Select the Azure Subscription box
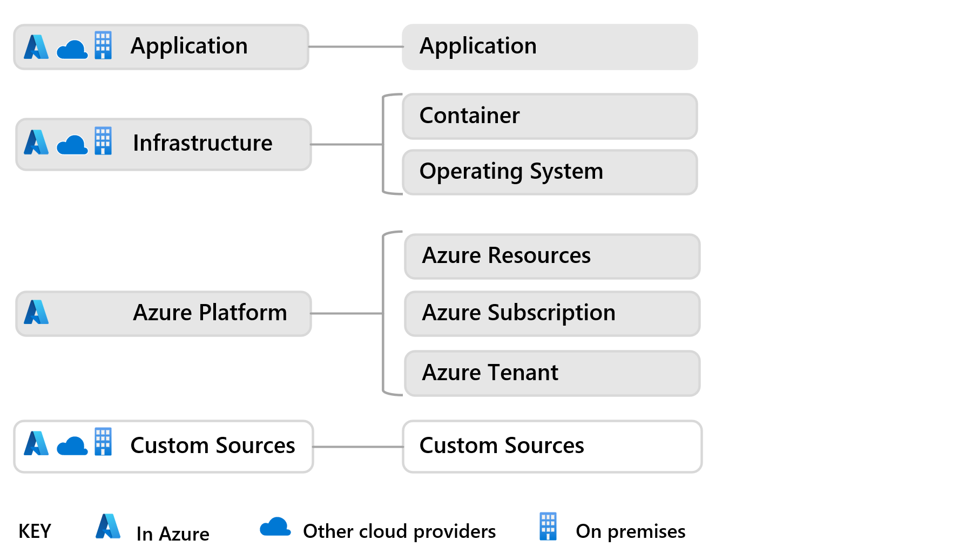Viewport: 972px width, 560px height. pyautogui.click(x=552, y=314)
